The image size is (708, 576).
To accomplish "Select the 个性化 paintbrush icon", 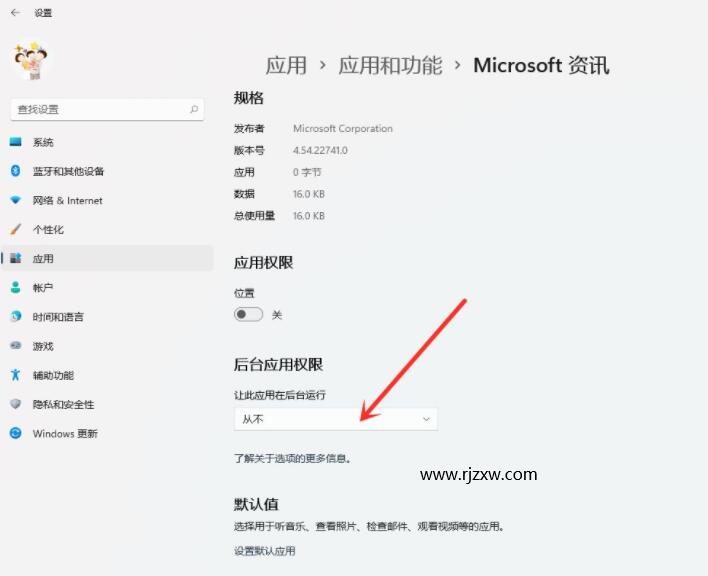I will pos(15,229).
